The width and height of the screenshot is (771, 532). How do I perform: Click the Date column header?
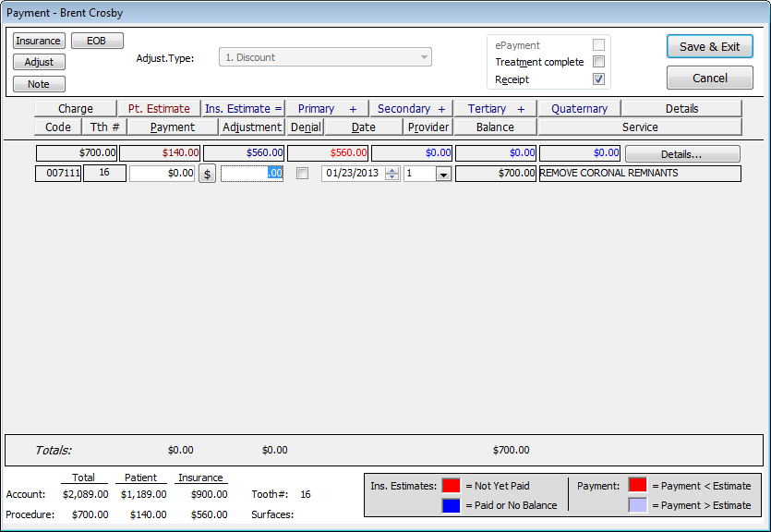(x=364, y=127)
